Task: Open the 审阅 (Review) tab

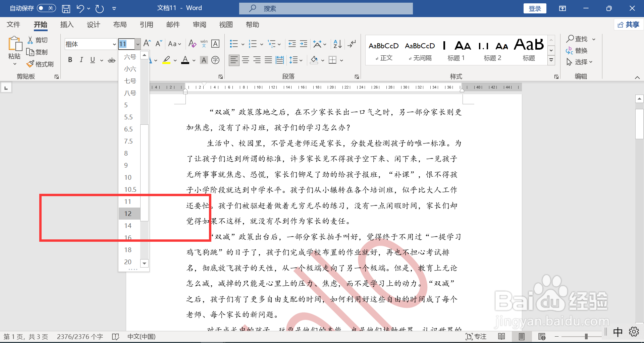Action: point(200,24)
